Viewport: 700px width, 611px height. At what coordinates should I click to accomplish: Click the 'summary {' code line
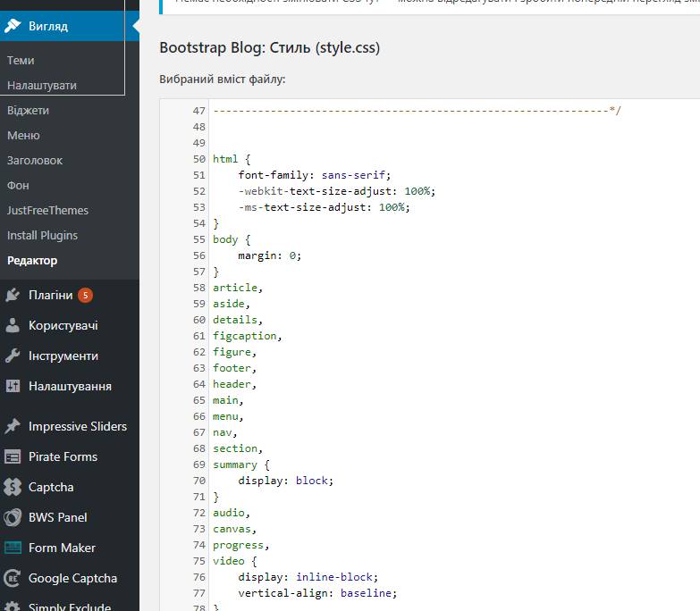coord(241,465)
